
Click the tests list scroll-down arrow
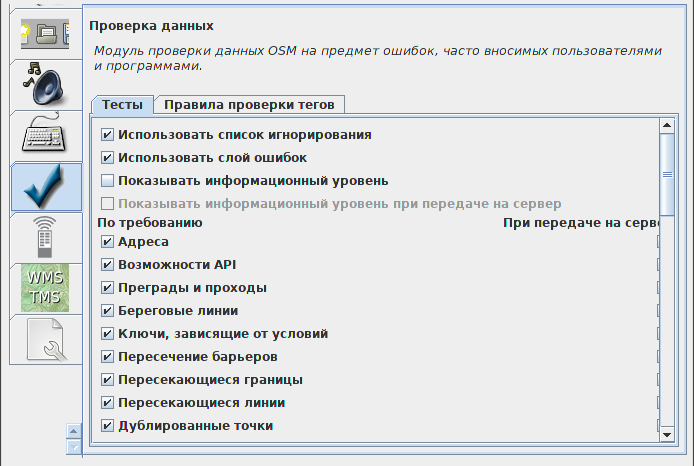tap(667, 435)
